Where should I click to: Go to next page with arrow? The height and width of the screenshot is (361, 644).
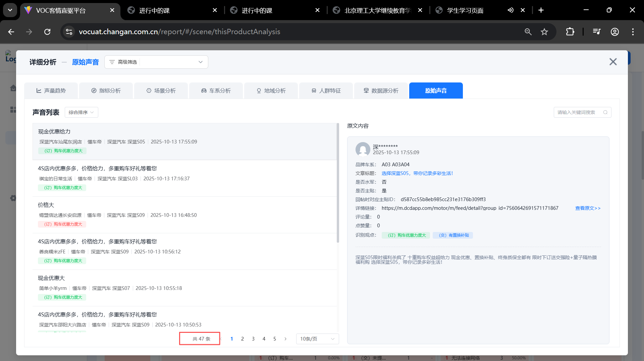click(x=285, y=339)
